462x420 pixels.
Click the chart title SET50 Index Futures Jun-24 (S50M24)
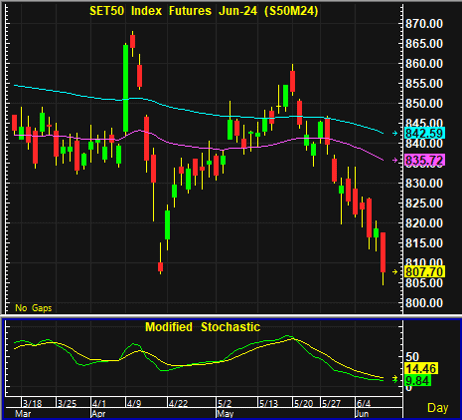tap(204, 11)
